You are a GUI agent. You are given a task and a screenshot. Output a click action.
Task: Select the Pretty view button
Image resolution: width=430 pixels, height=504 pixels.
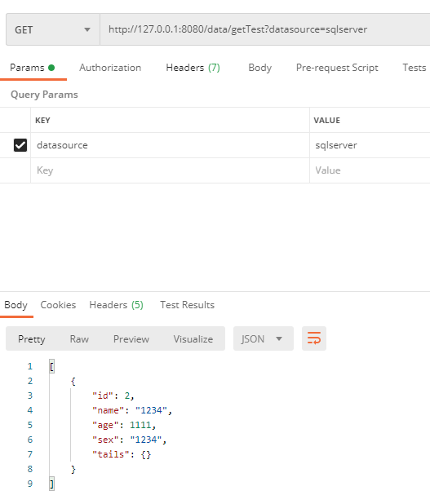[x=32, y=338]
